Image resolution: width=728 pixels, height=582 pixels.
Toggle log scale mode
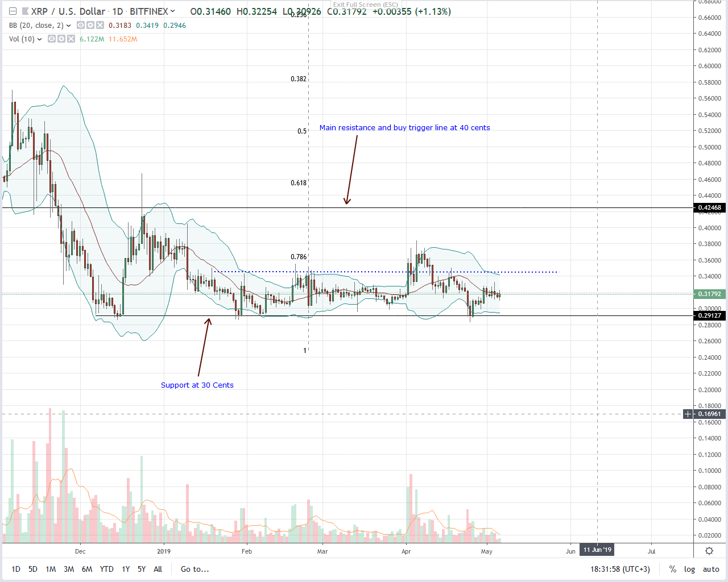689,569
